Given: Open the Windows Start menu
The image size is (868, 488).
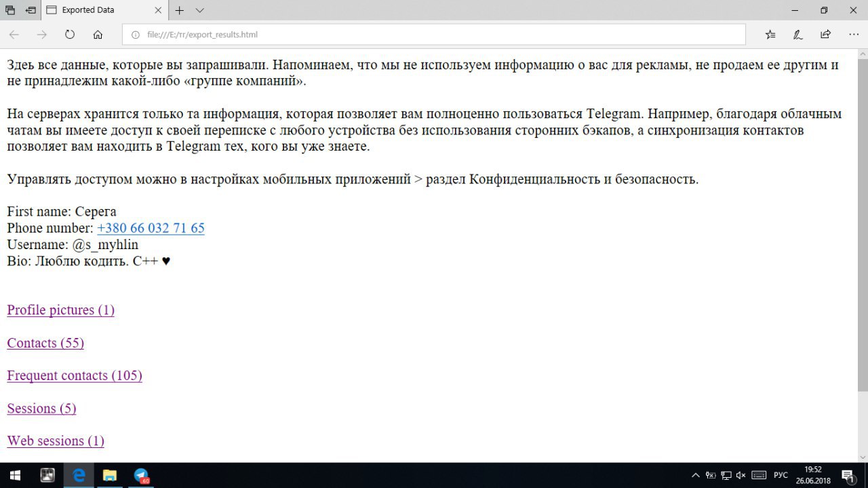Looking at the screenshot, I should point(15,475).
